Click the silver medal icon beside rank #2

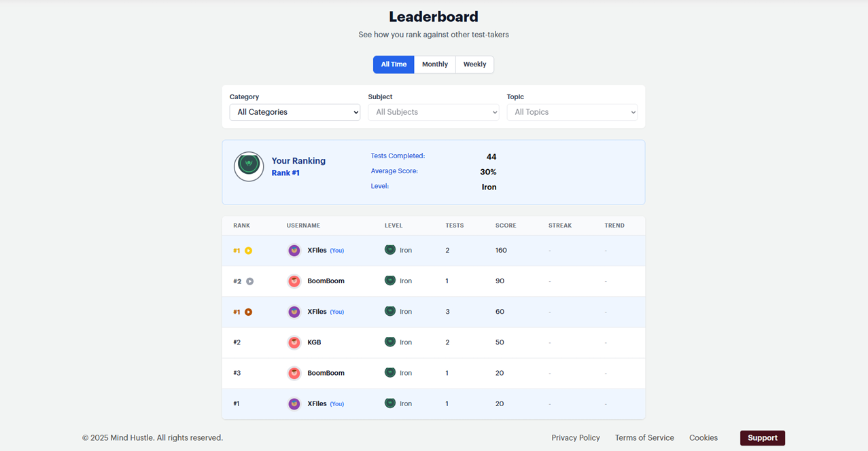click(250, 281)
